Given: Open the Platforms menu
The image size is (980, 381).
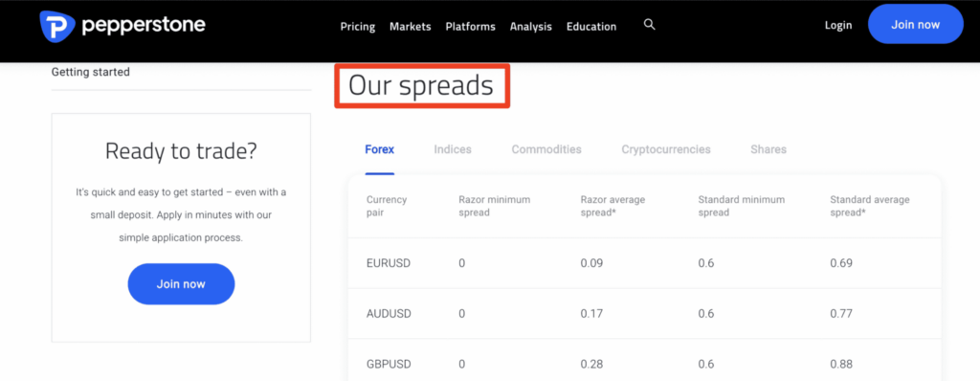Looking at the screenshot, I should coord(470,26).
